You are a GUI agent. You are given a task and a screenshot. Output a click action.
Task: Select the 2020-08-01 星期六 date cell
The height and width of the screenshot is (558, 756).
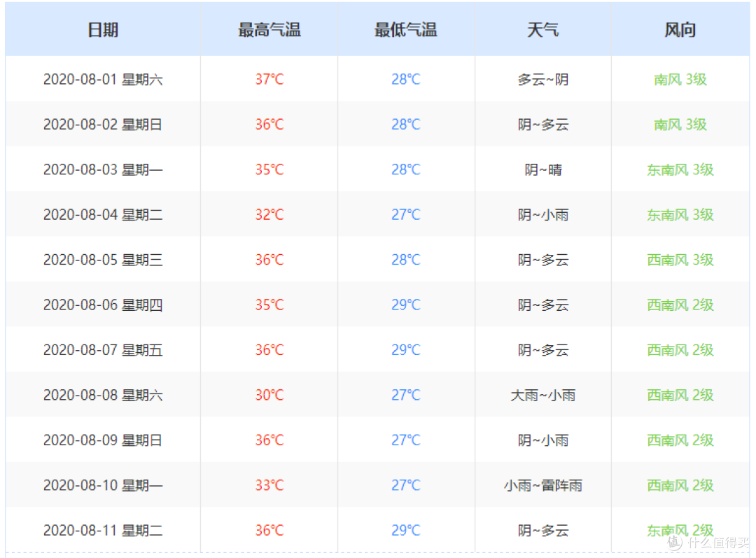pyautogui.click(x=102, y=79)
